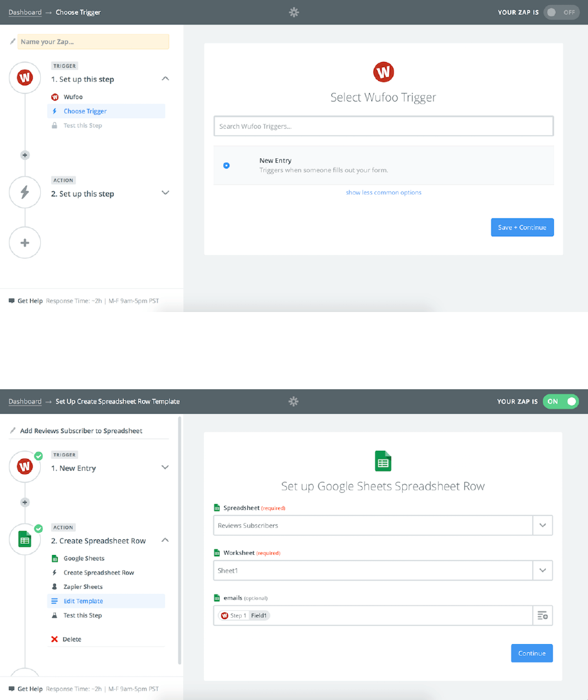The width and height of the screenshot is (588, 700).
Task: Click the lightning bolt action circle icon
Action: click(x=25, y=192)
